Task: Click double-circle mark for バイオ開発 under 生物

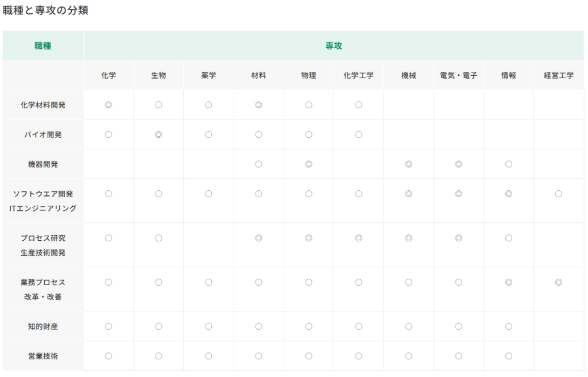Action: [158, 134]
